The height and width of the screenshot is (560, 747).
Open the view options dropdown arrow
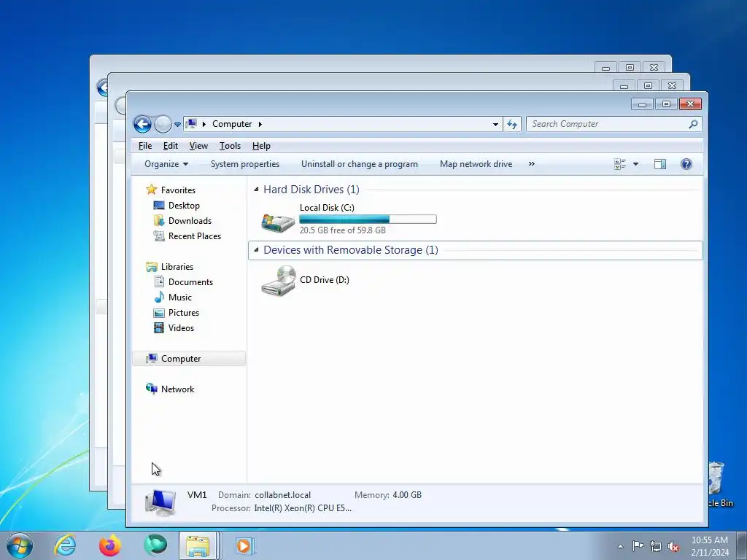635,164
